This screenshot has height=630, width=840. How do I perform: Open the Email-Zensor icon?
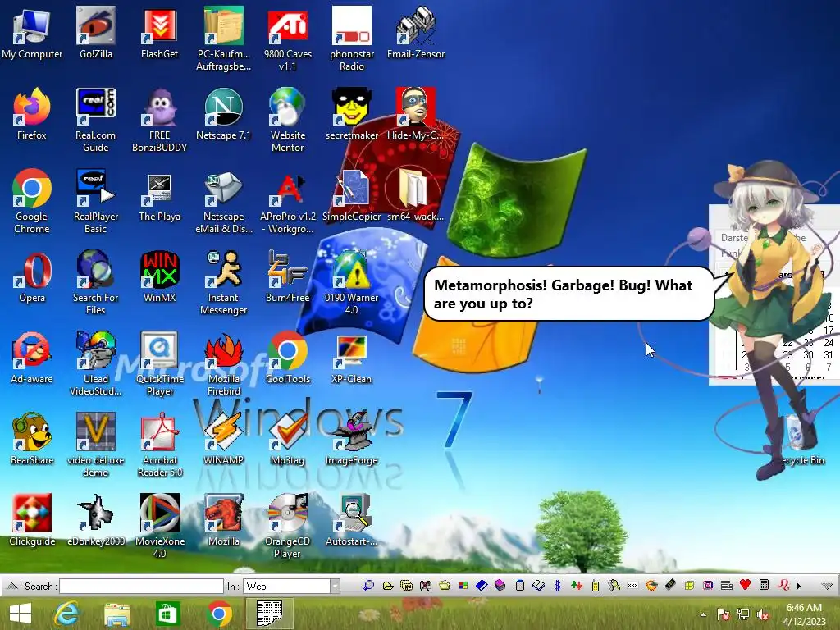(416, 33)
